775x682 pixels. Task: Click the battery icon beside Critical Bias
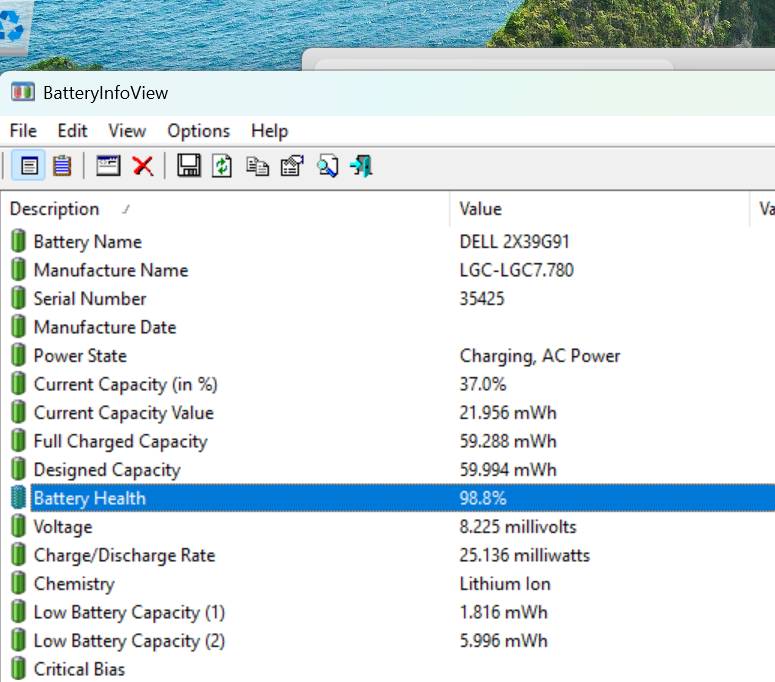pos(18,669)
